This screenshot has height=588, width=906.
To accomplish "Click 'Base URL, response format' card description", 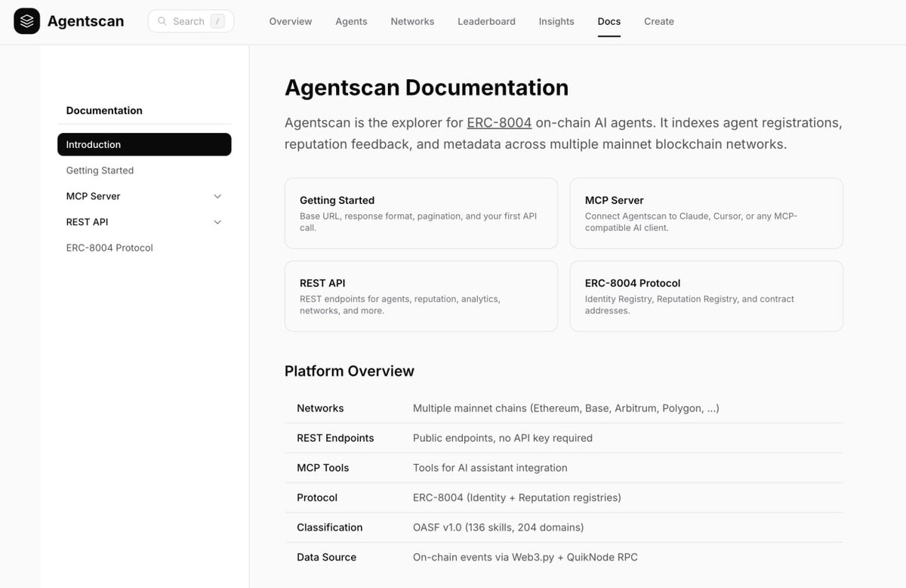I will tap(418, 222).
